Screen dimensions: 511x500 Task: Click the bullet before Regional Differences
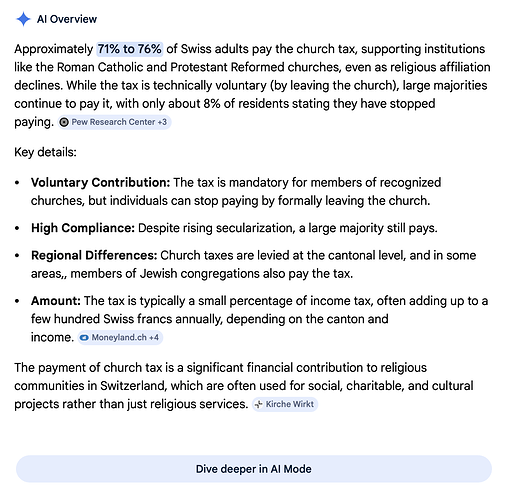tap(17, 256)
